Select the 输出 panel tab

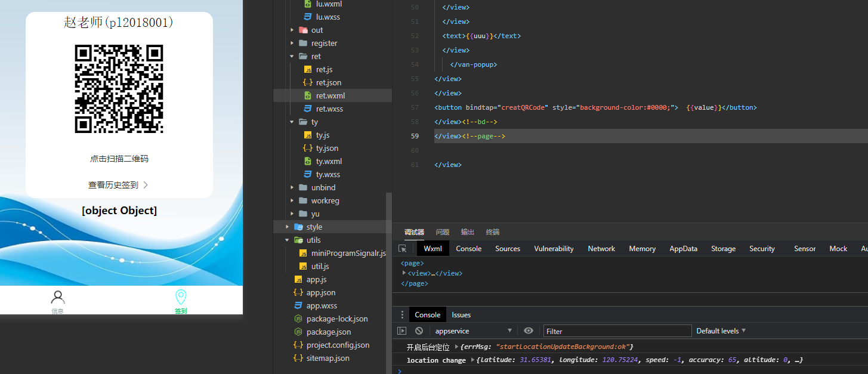click(x=468, y=232)
